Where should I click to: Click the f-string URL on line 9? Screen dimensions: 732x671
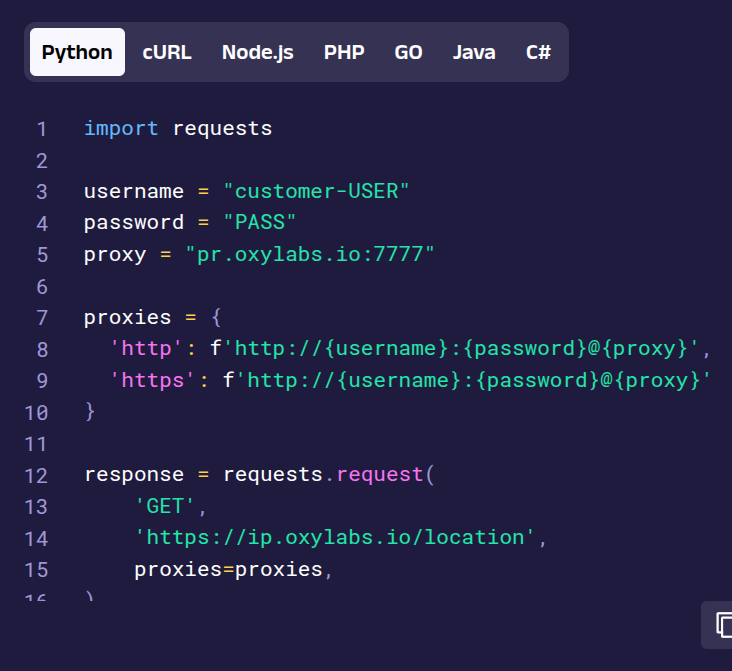(x=467, y=381)
